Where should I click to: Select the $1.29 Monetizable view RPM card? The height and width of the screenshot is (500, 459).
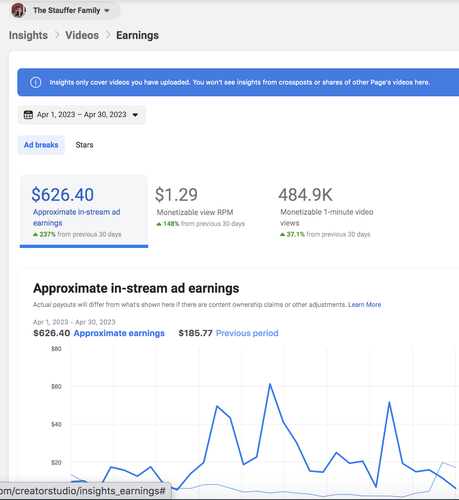(x=200, y=207)
